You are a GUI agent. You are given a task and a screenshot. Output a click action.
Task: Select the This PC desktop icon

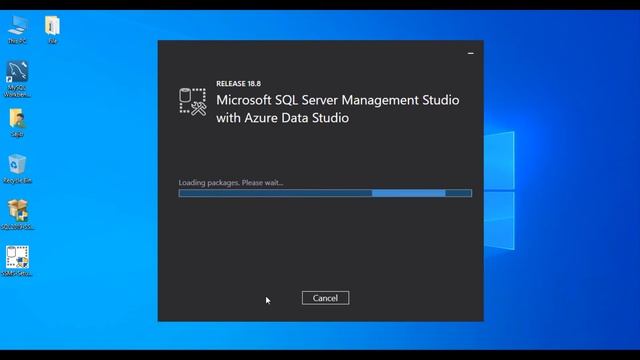tap(17, 29)
